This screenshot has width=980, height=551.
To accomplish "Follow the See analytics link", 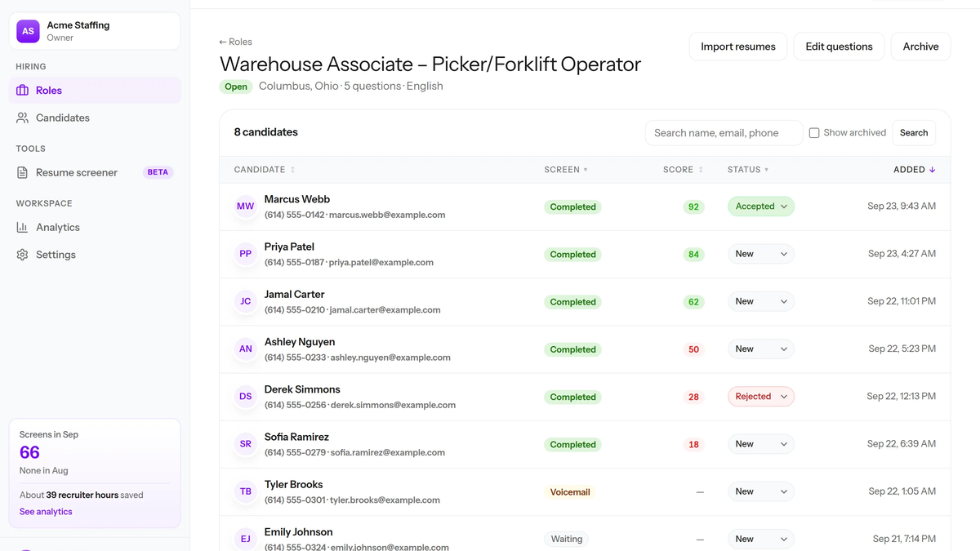I will coord(46,512).
